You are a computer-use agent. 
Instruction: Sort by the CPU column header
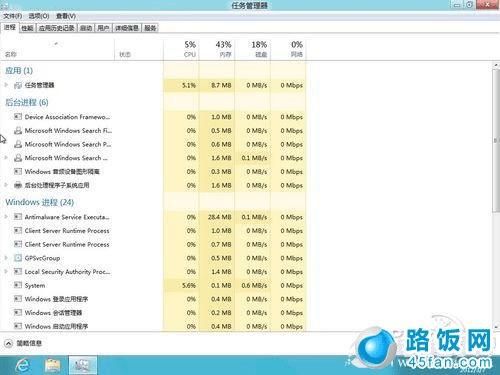pos(181,50)
